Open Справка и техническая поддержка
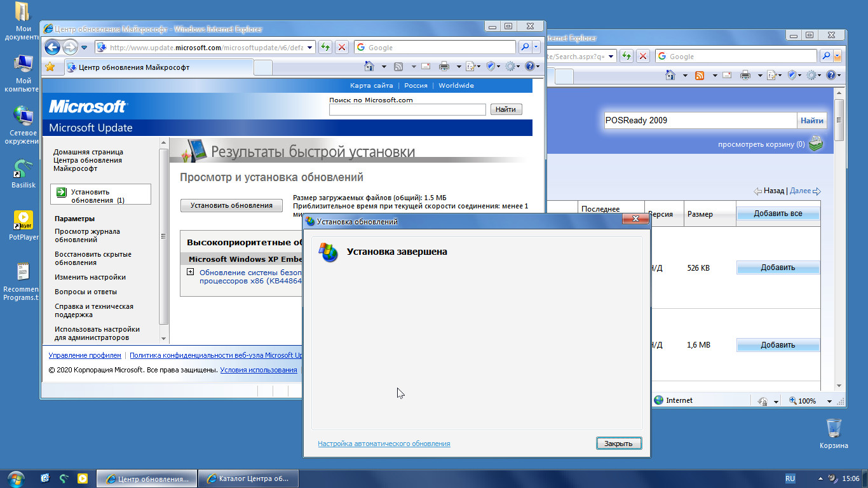The image size is (868, 488). [x=94, y=311]
